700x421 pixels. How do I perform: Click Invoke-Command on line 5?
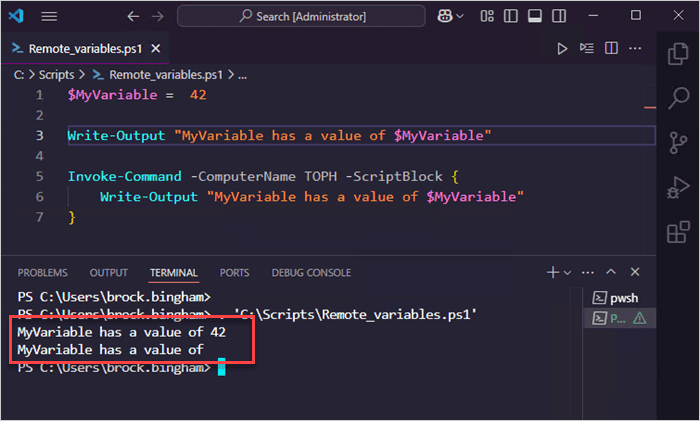pyautogui.click(x=125, y=176)
